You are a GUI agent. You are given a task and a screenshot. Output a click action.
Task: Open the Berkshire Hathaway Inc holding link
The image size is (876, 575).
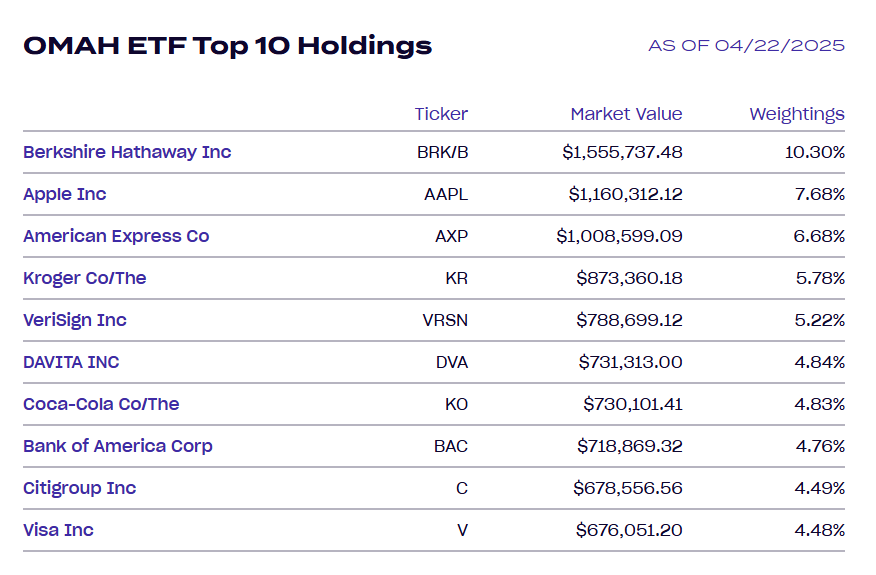[x=127, y=152]
